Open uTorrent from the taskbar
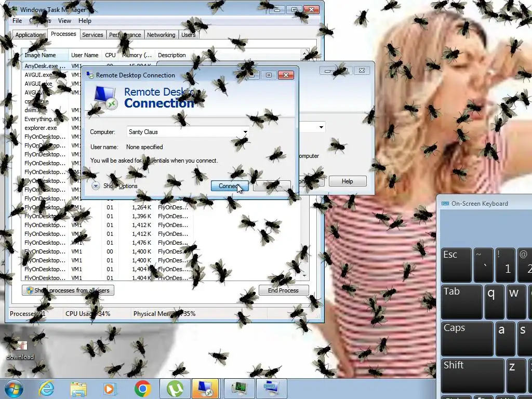This screenshot has width=532, height=399. tap(175, 389)
